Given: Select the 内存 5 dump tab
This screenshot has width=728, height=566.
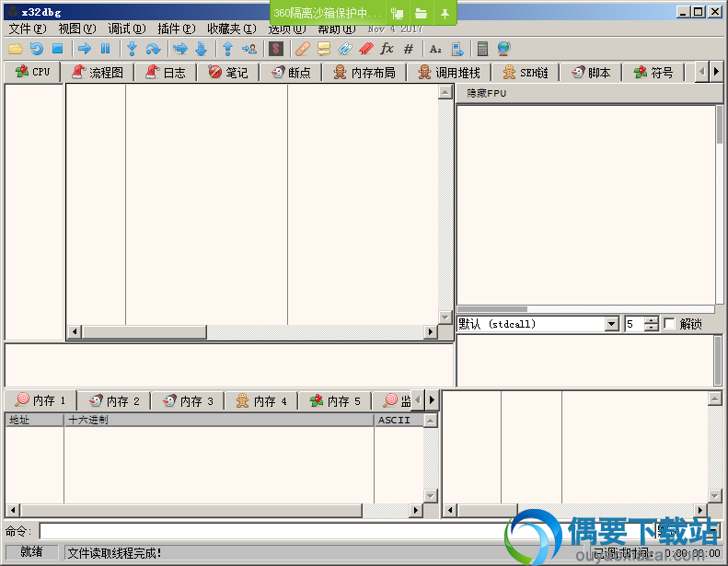Looking at the screenshot, I should tap(335, 400).
